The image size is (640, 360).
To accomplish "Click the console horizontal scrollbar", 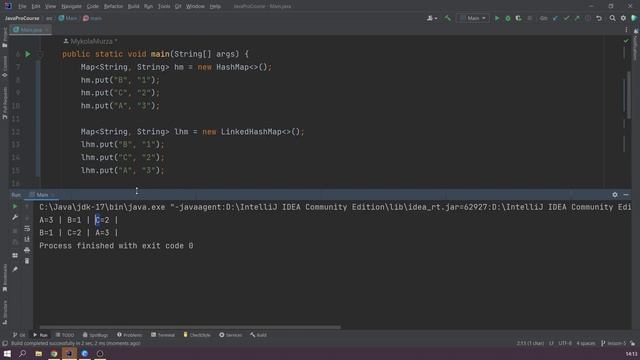I will click(190, 327).
